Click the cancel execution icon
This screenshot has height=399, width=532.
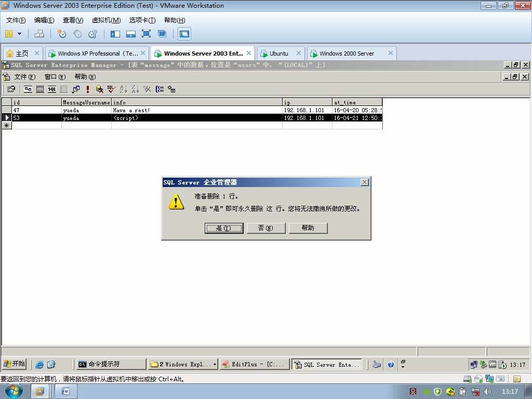pyautogui.click(x=99, y=89)
